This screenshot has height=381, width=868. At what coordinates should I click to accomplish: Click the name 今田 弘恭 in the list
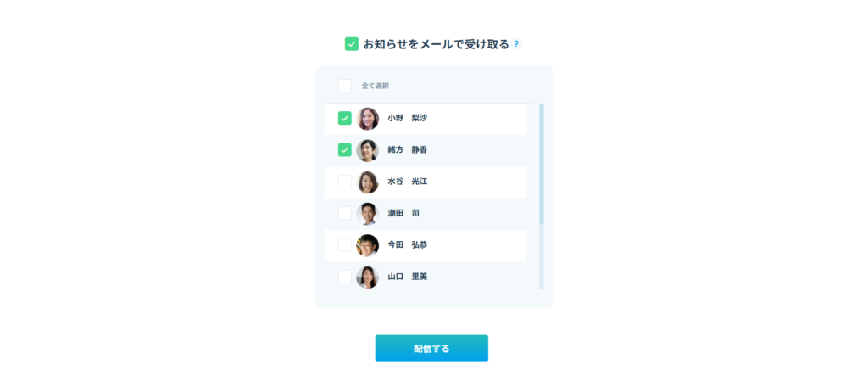click(x=408, y=245)
